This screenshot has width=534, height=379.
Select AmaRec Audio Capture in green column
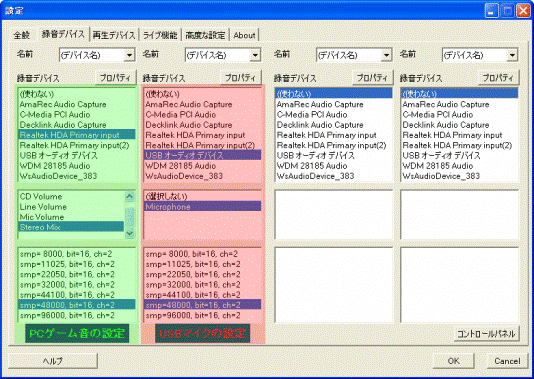tap(77, 104)
